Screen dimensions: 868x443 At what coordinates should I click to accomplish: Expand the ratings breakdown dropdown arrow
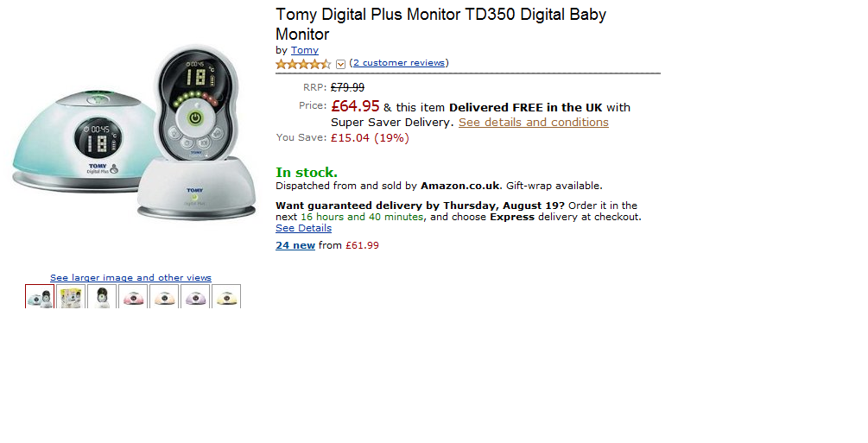[340, 64]
